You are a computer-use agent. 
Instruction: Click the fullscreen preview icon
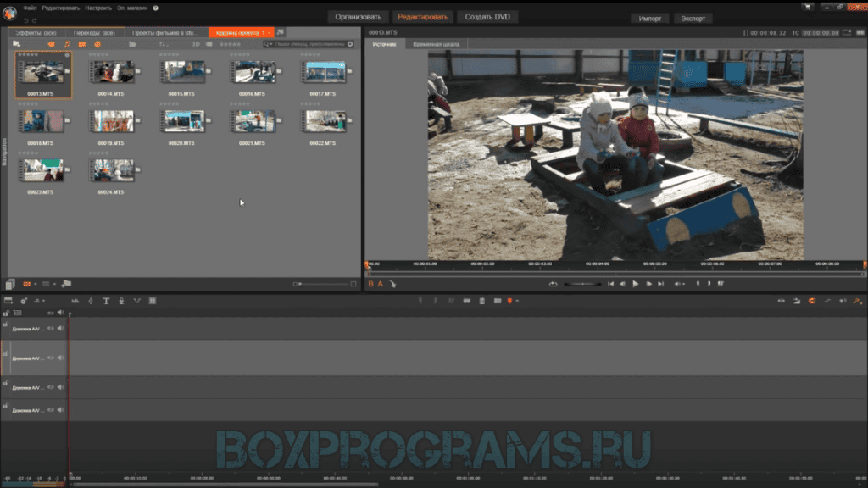[x=847, y=33]
